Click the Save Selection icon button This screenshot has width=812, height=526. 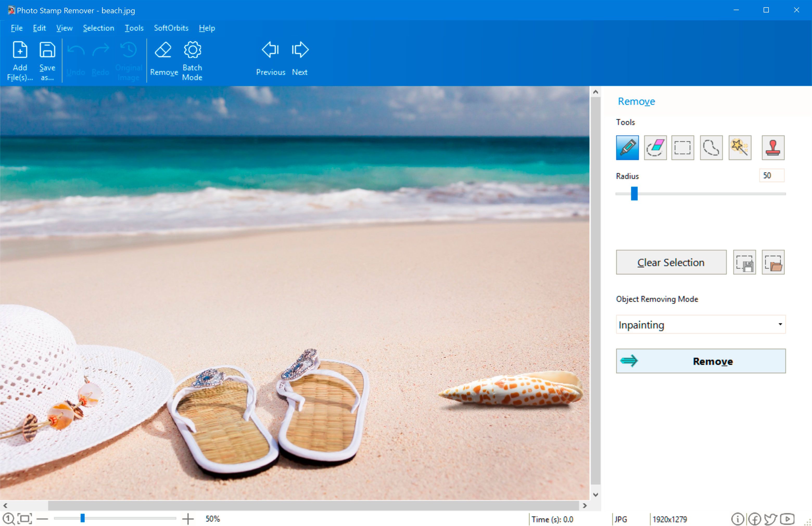tap(745, 262)
